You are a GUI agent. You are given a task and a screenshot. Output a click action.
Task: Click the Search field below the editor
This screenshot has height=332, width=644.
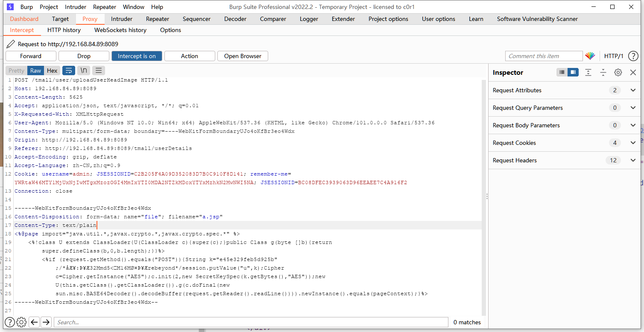point(251,322)
